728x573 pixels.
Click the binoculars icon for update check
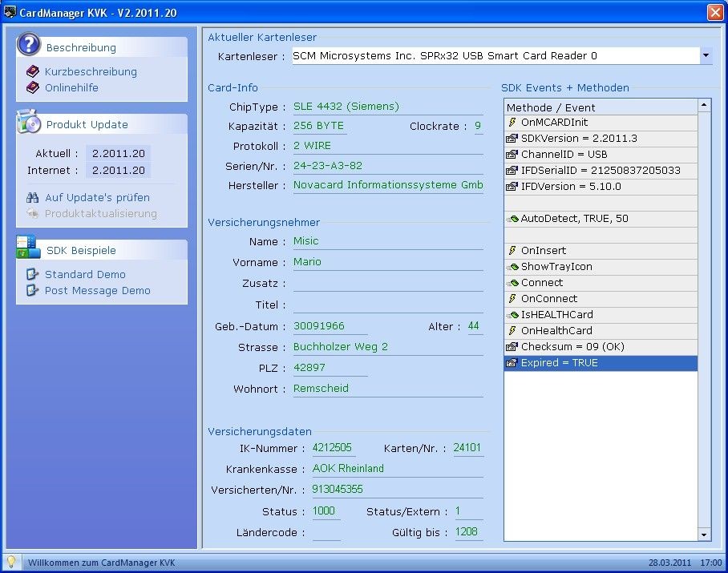click(33, 197)
